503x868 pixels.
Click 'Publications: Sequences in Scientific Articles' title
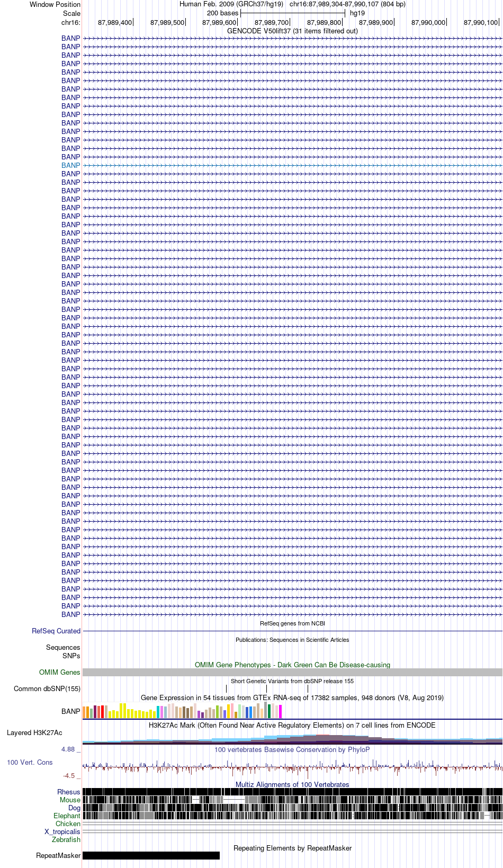(292, 640)
